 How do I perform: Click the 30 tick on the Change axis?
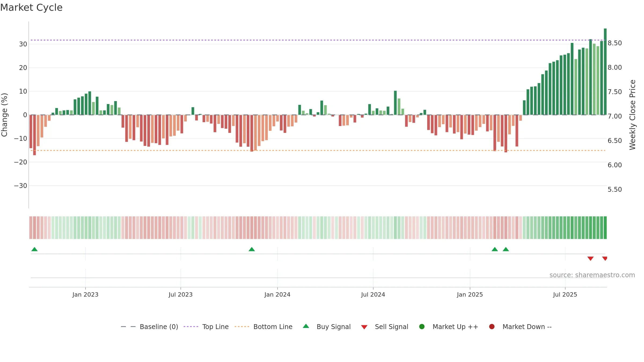pos(23,44)
